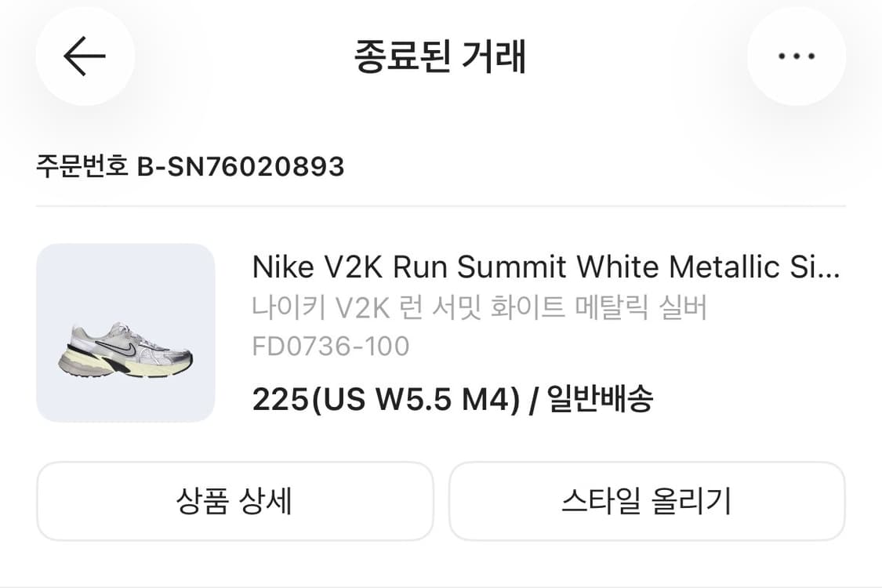The width and height of the screenshot is (882, 588).
Task: Tap the size label 225(US W5.5 M4)
Action: pos(385,399)
